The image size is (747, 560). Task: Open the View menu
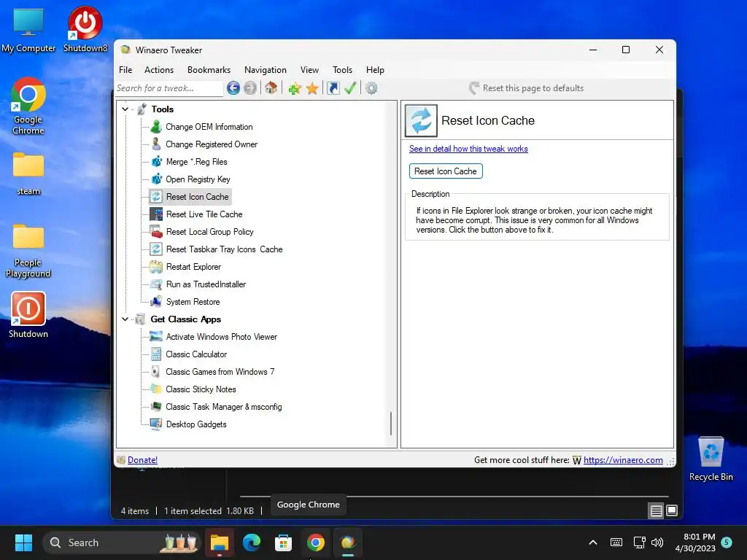[x=309, y=70]
